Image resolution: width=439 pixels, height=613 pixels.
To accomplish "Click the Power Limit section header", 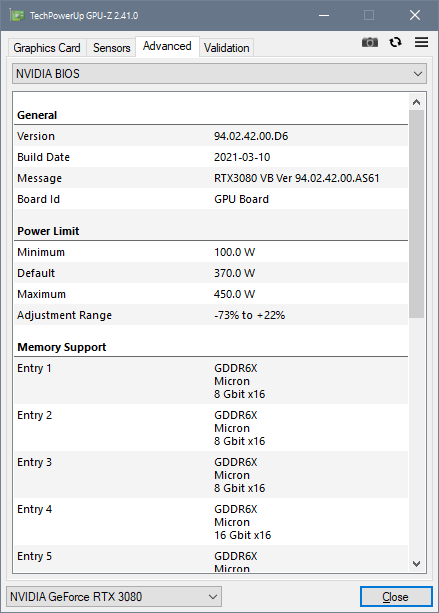I will coord(48,231).
